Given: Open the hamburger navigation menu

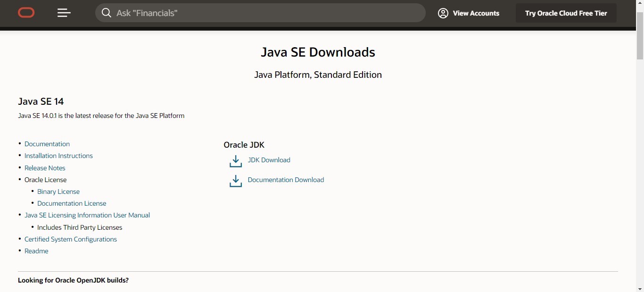Looking at the screenshot, I should tap(64, 13).
